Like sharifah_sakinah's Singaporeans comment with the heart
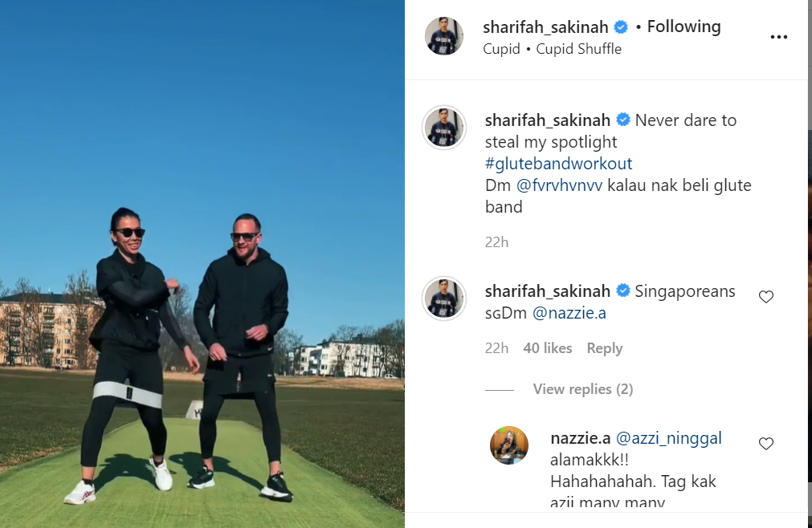 pyautogui.click(x=766, y=297)
